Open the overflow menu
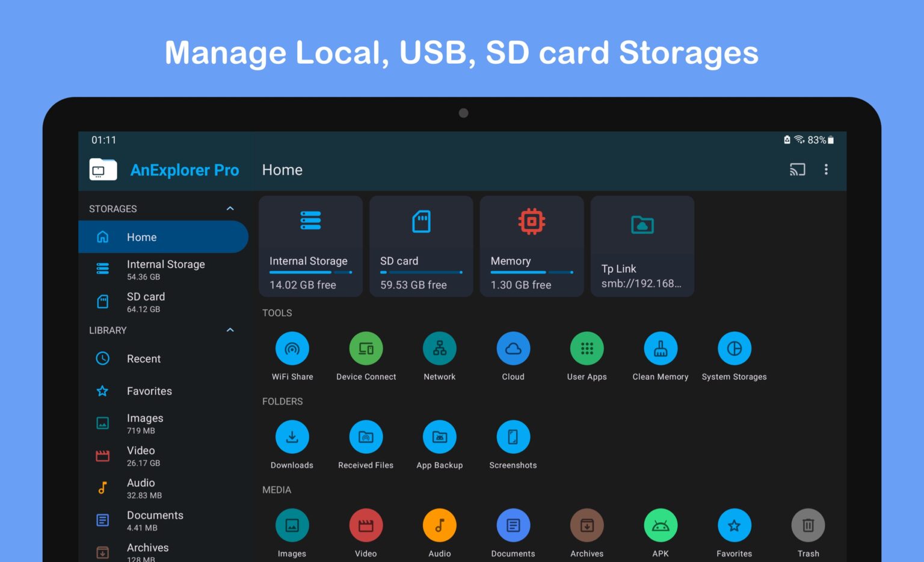The width and height of the screenshot is (924, 562). 827,170
